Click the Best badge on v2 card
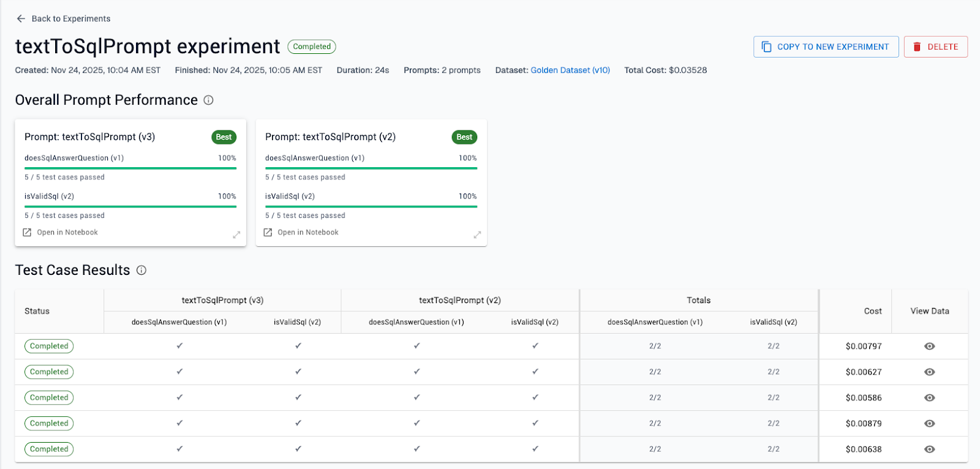The width and height of the screenshot is (980, 469). point(464,137)
